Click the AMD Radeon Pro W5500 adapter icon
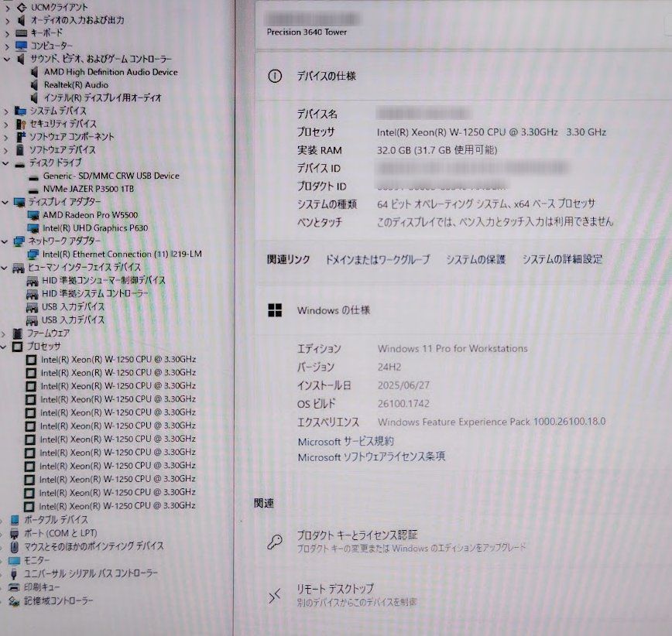The width and height of the screenshot is (672, 636). pos(33,215)
